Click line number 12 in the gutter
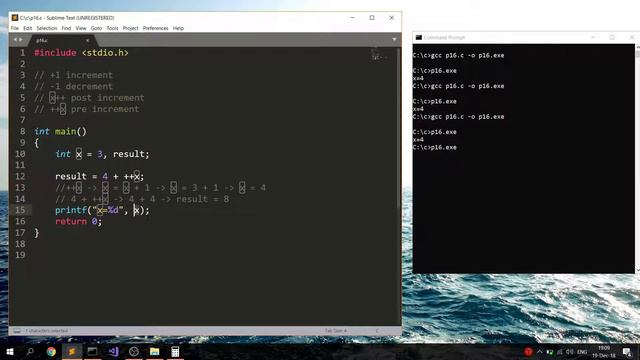 pyautogui.click(x=20, y=176)
